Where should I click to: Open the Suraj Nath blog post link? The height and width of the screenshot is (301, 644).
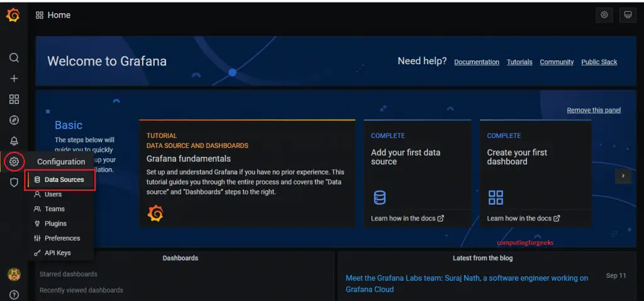pos(467,284)
